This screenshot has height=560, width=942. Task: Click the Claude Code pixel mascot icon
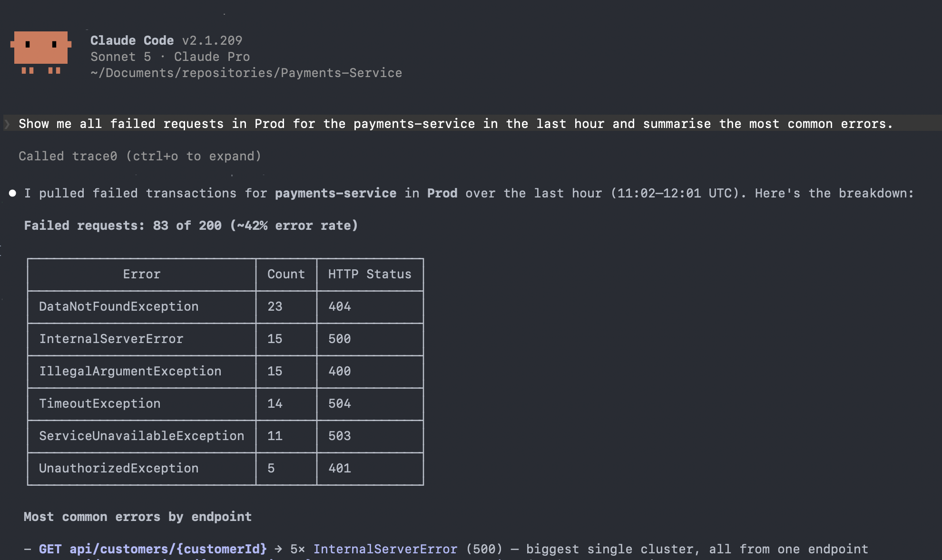tap(41, 52)
